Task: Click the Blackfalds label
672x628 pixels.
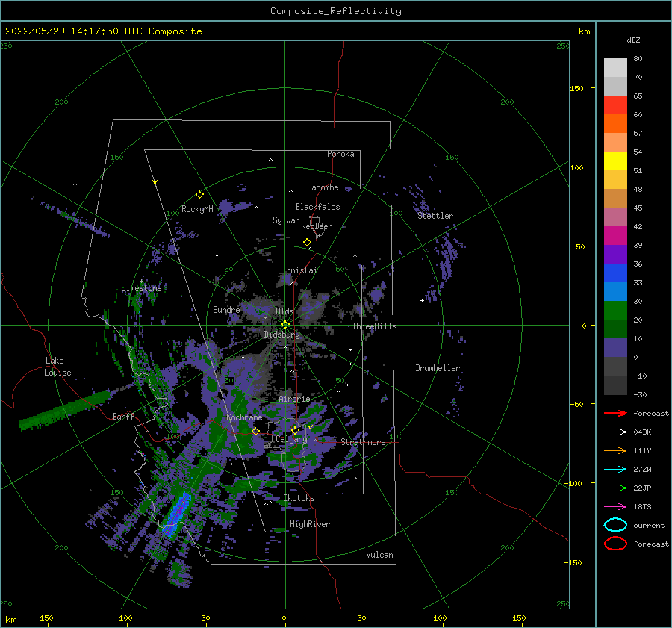Action: tap(317, 207)
